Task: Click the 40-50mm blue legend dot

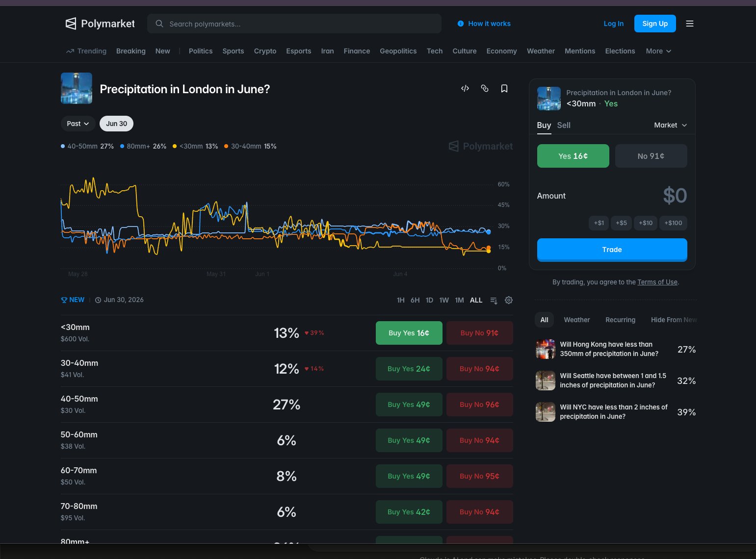Action: pos(63,146)
